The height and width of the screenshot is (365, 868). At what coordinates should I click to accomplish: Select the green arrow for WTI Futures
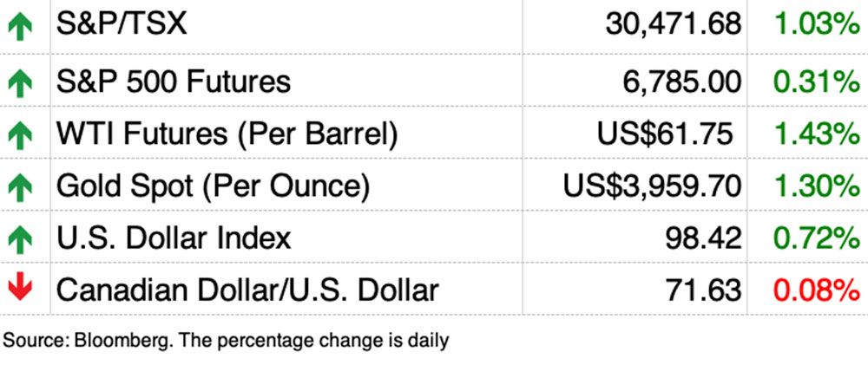[x=19, y=134]
